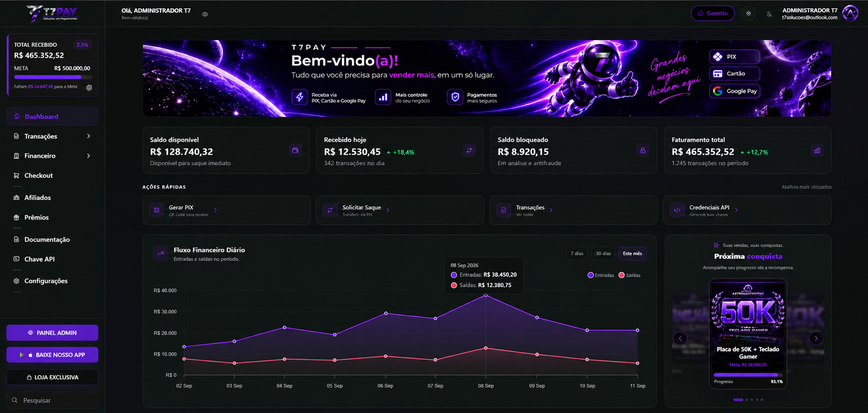Click the chevron next to Gerar PIX

215,210
